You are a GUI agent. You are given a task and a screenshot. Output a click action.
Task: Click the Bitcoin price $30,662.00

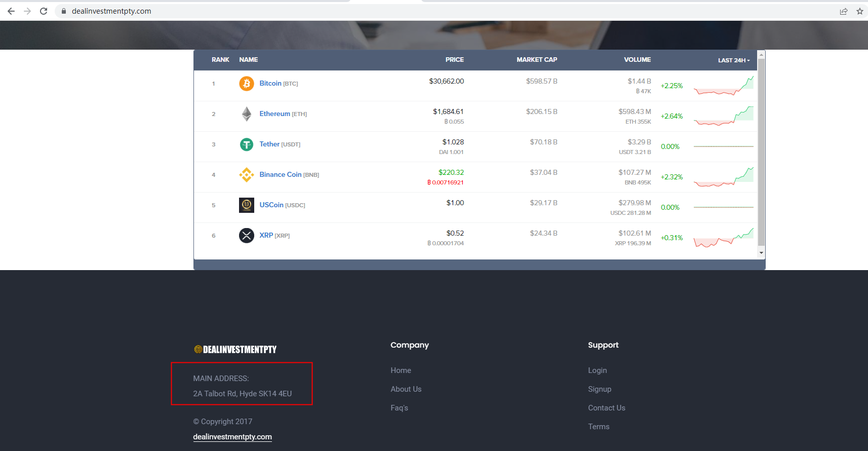pos(446,81)
